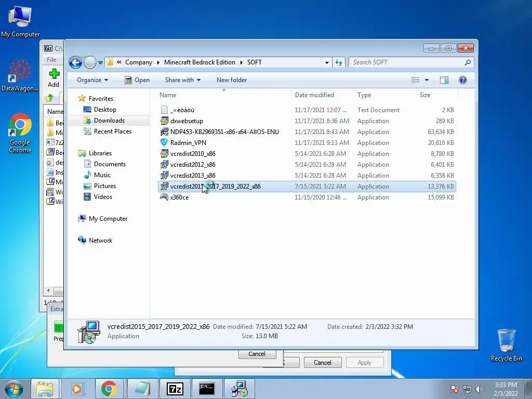Viewport: 532px width, 399px height.
Task: Open the File menu in 7-Zip window
Action: pos(51,60)
